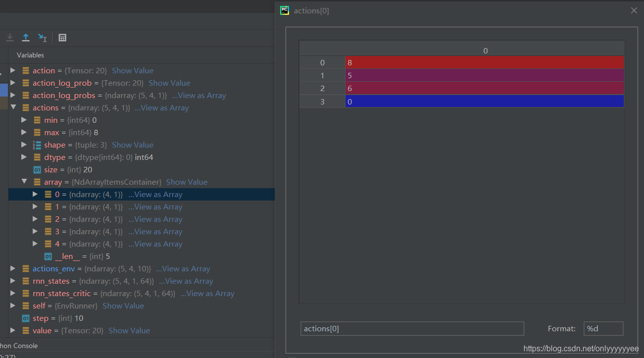Screen dimensions: 644x358
Task: Expand array element 3 node
Action: [35, 231]
